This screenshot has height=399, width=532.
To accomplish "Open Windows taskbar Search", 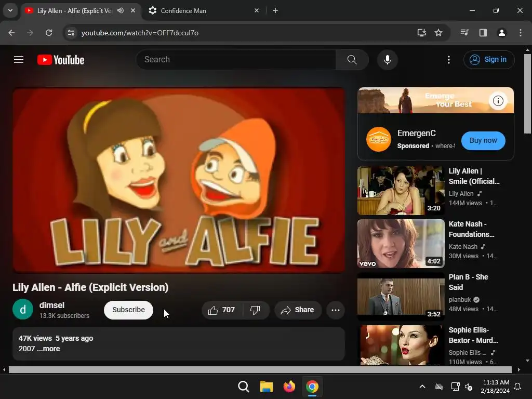I will click(x=244, y=387).
